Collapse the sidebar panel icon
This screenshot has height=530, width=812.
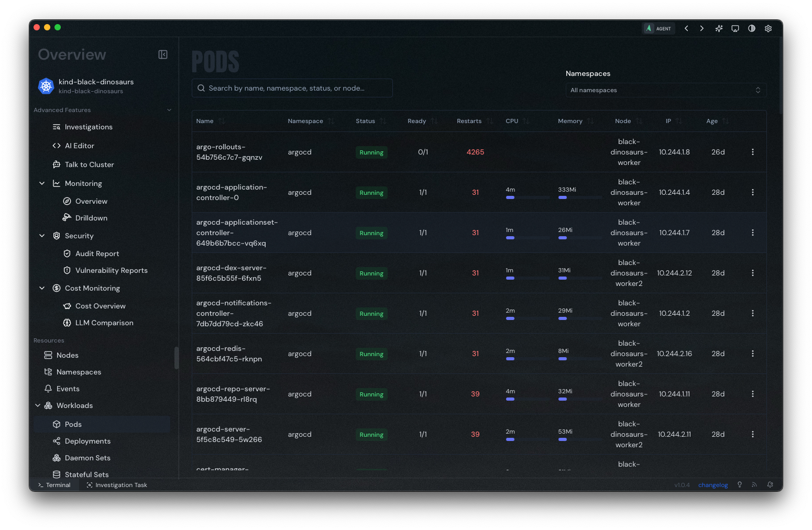click(x=163, y=54)
